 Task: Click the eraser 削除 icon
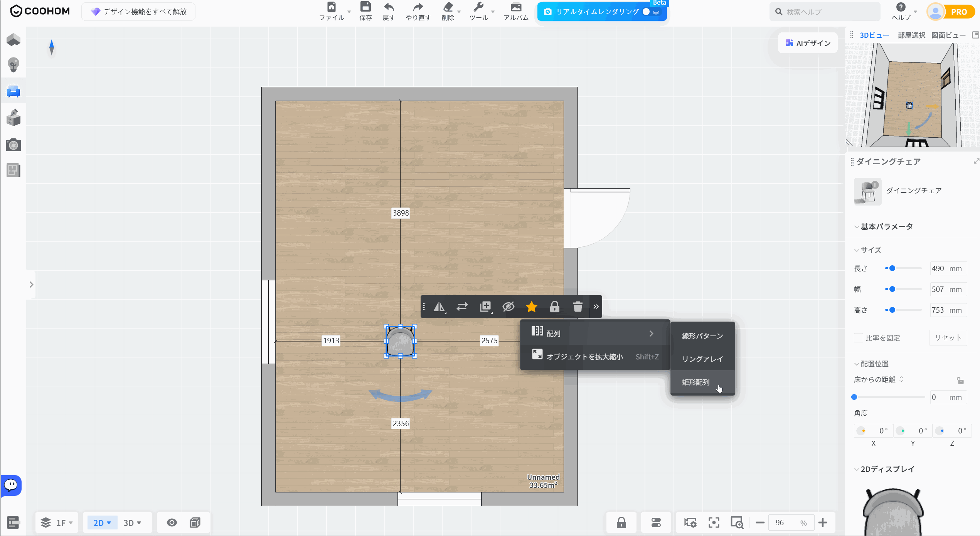(x=448, y=7)
